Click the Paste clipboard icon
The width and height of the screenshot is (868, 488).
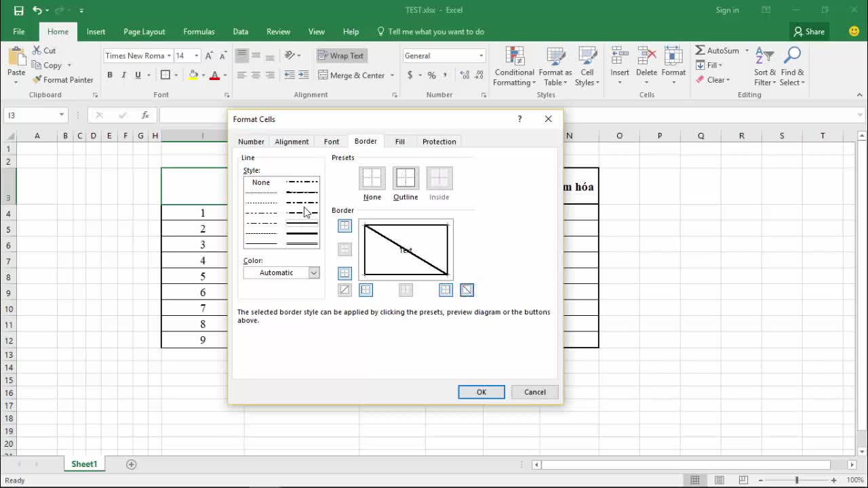pos(16,57)
